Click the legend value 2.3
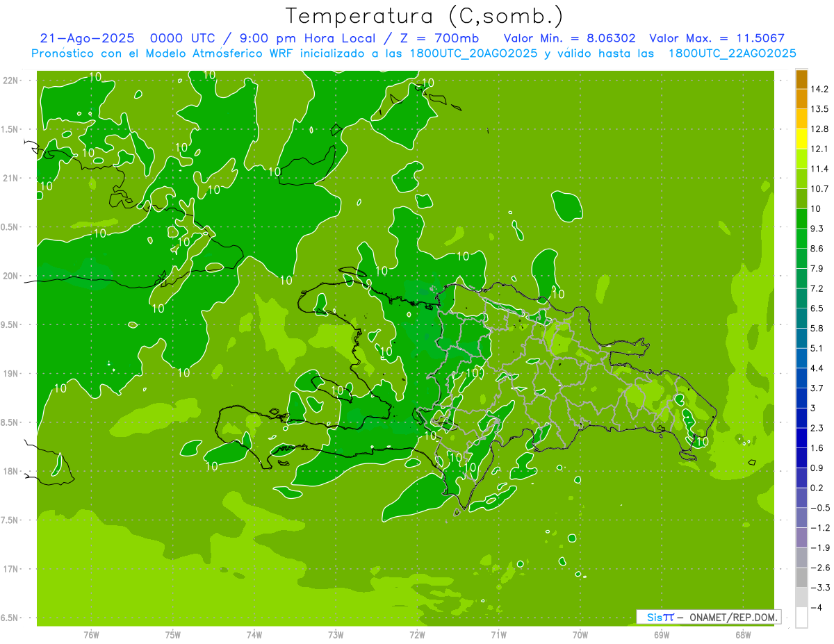 click(817, 428)
